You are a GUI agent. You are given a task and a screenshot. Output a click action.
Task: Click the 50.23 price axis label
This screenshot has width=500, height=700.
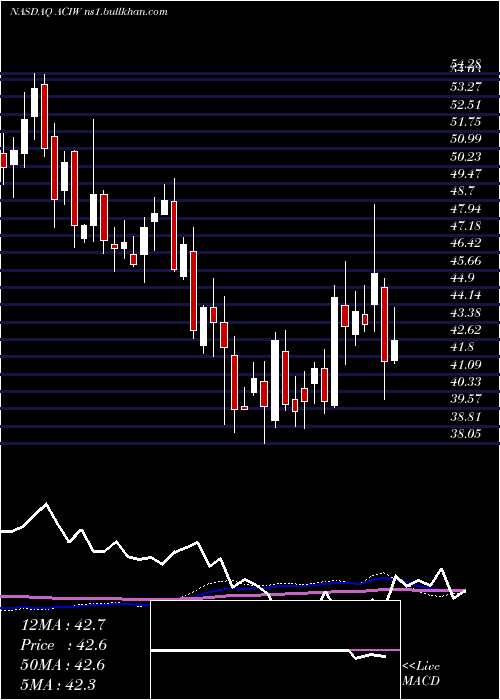(467, 156)
